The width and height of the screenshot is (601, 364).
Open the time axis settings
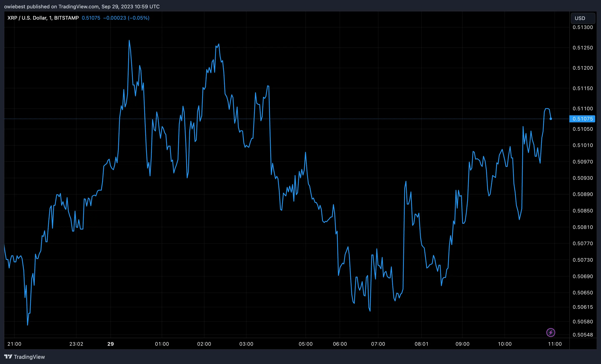tap(293, 344)
